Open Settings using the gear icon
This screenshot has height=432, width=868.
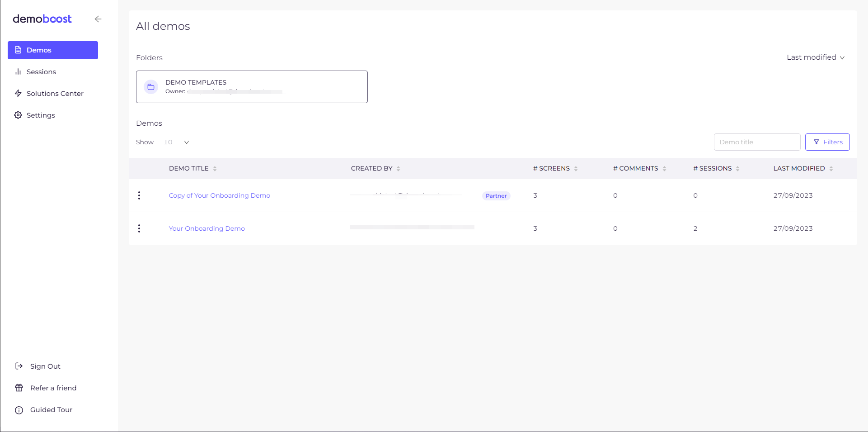tap(18, 115)
